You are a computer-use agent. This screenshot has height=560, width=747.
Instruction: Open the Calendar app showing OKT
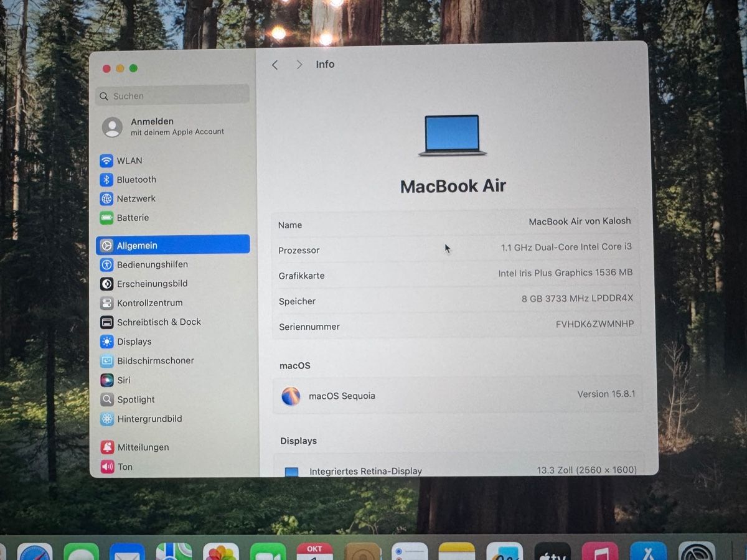click(x=314, y=552)
